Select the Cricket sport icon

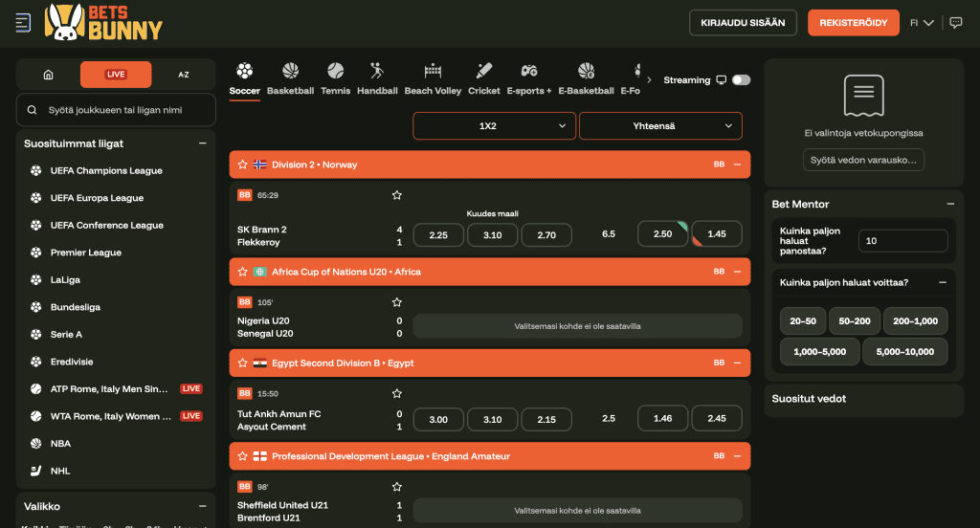click(483, 71)
